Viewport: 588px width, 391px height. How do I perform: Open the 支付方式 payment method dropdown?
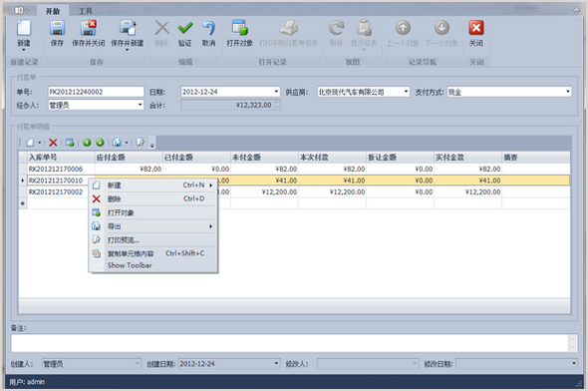click(x=568, y=92)
